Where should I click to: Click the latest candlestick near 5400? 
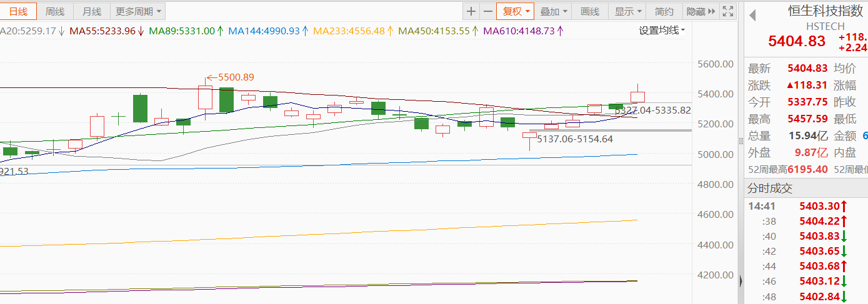(x=637, y=96)
